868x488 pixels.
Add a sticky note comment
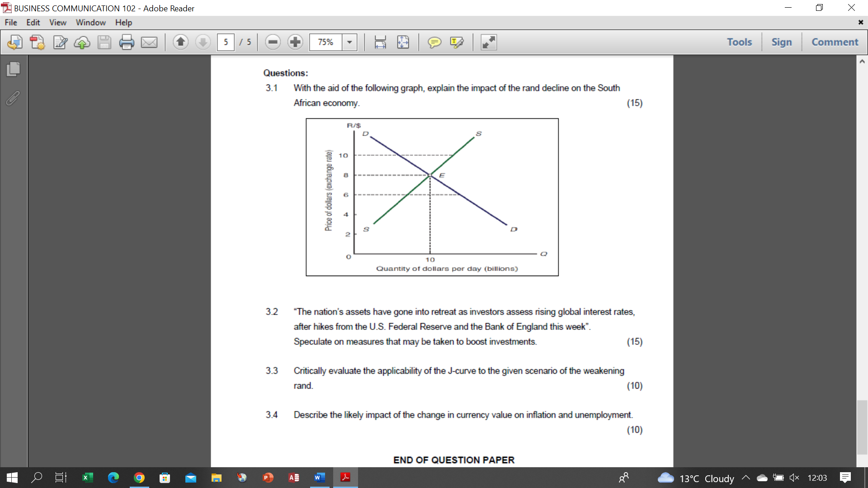pyautogui.click(x=434, y=42)
